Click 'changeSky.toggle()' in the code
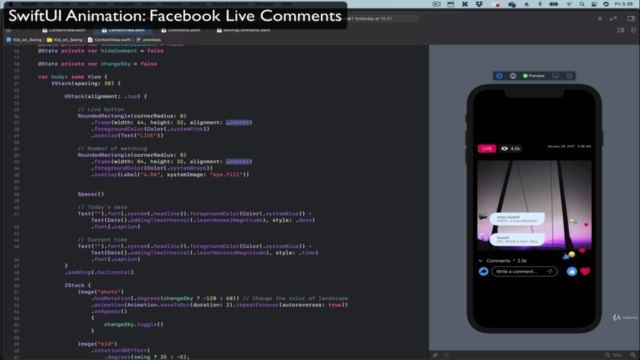The height and width of the screenshot is (360, 640). [x=134, y=324]
